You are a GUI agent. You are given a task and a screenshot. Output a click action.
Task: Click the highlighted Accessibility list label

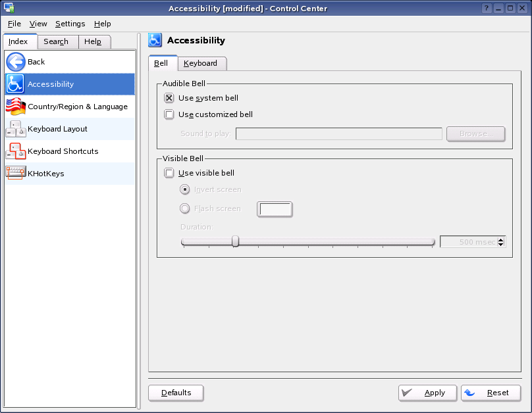click(51, 84)
